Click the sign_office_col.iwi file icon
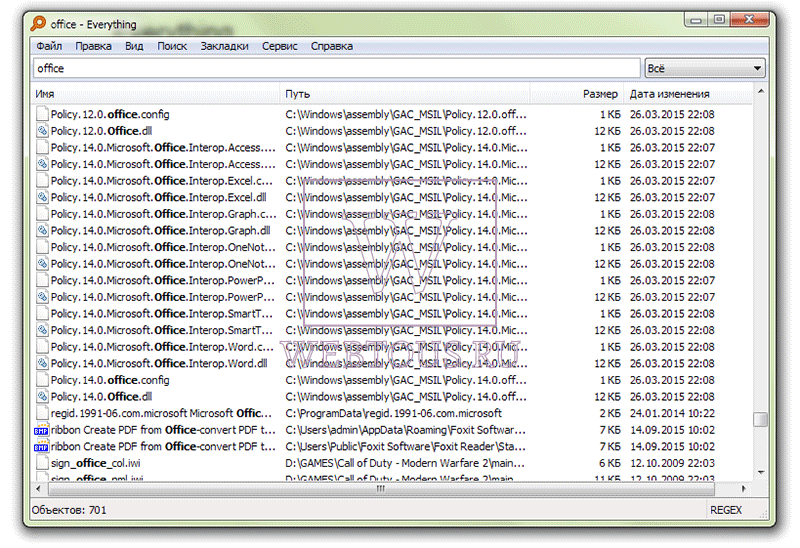 (42, 463)
